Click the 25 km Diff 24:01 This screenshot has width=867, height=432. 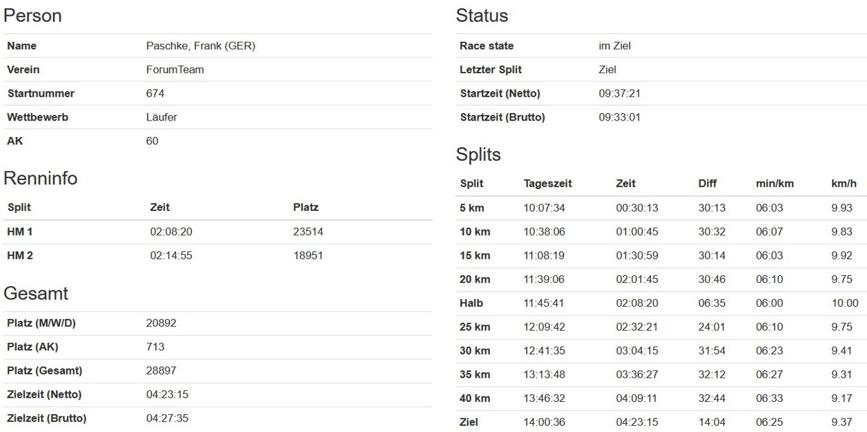[712, 327]
